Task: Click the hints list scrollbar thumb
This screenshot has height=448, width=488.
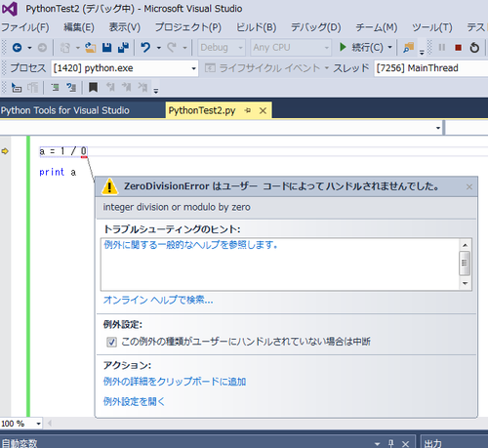Action: click(x=465, y=264)
